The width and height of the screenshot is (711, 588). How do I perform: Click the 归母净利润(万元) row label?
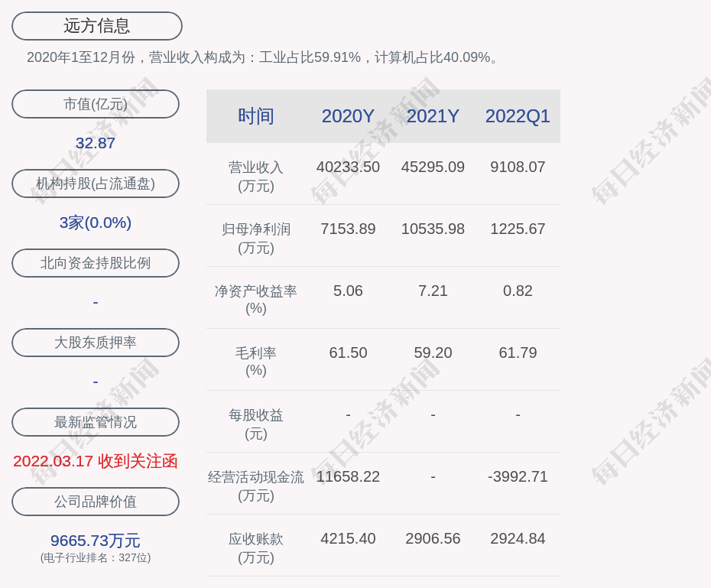(x=256, y=239)
